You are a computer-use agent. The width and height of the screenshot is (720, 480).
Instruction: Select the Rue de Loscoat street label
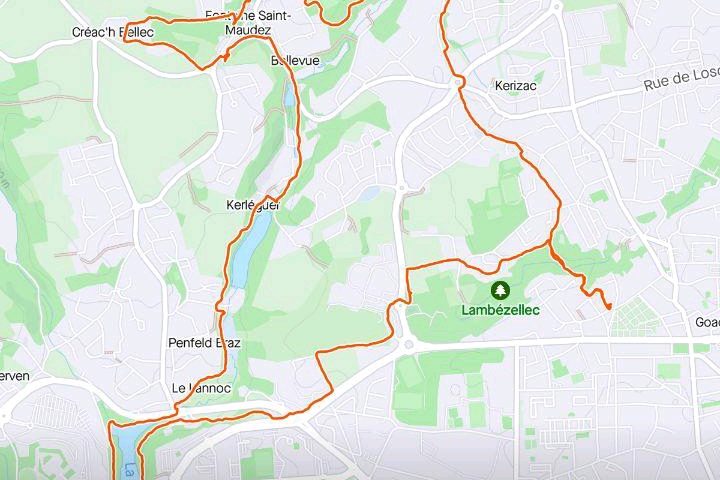tap(681, 79)
